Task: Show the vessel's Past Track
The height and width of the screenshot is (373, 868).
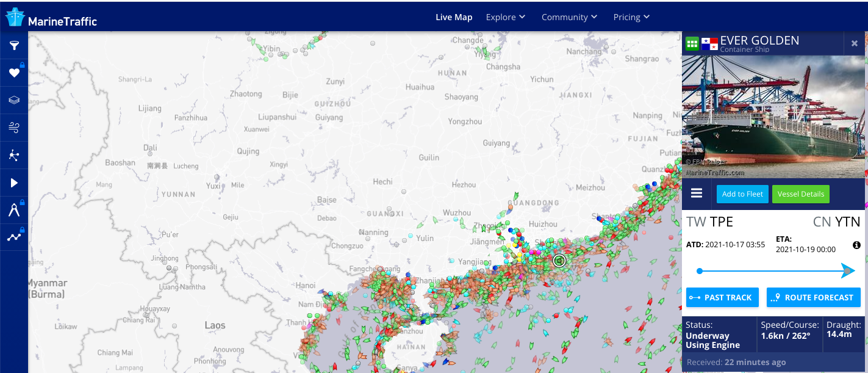Action: [722, 297]
